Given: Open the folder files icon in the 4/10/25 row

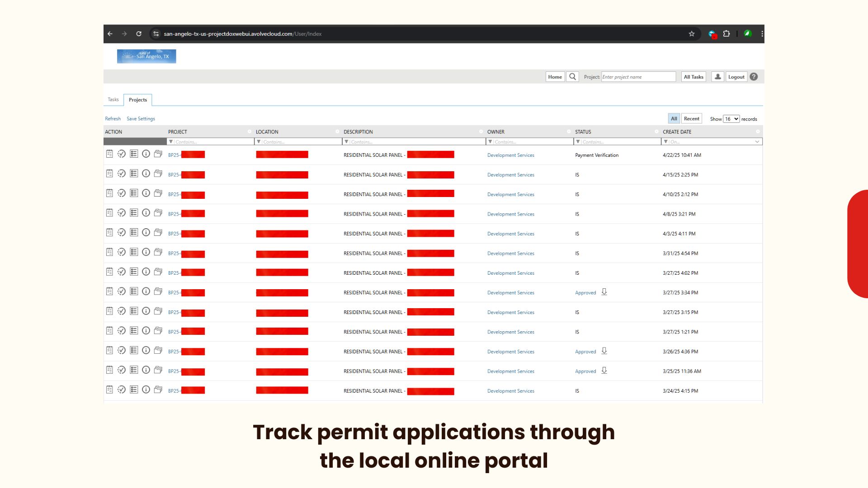Looking at the screenshot, I should [158, 193].
